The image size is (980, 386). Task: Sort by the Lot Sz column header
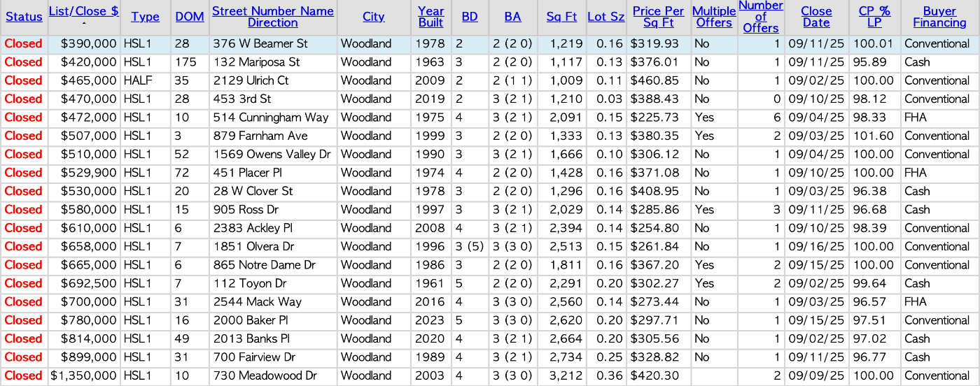coord(606,17)
